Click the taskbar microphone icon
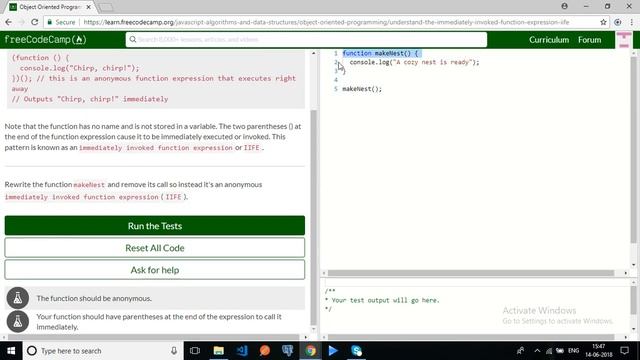640x360 pixels. tap(174, 351)
